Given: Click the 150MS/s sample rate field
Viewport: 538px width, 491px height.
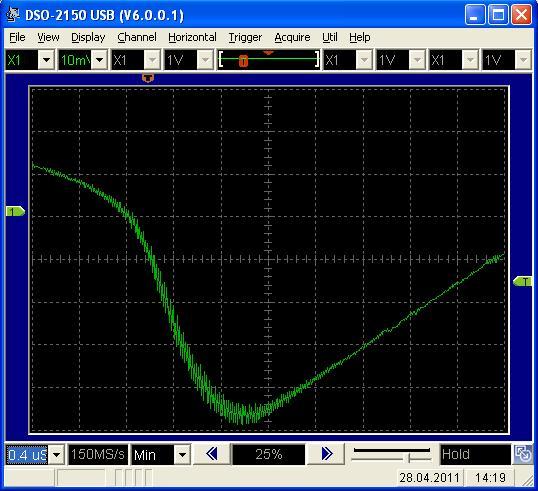Looking at the screenshot, I should pos(98,455).
